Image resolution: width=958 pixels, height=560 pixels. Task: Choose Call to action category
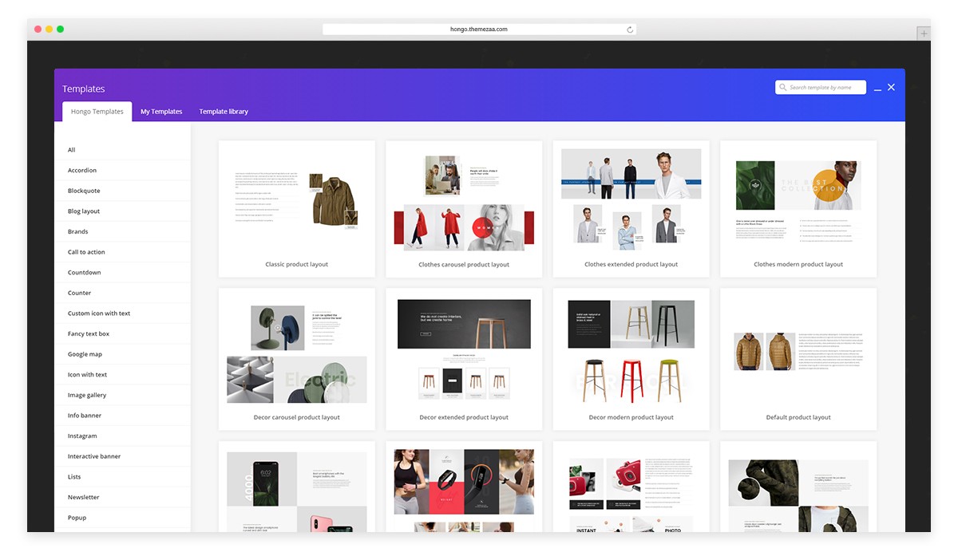[122, 252]
